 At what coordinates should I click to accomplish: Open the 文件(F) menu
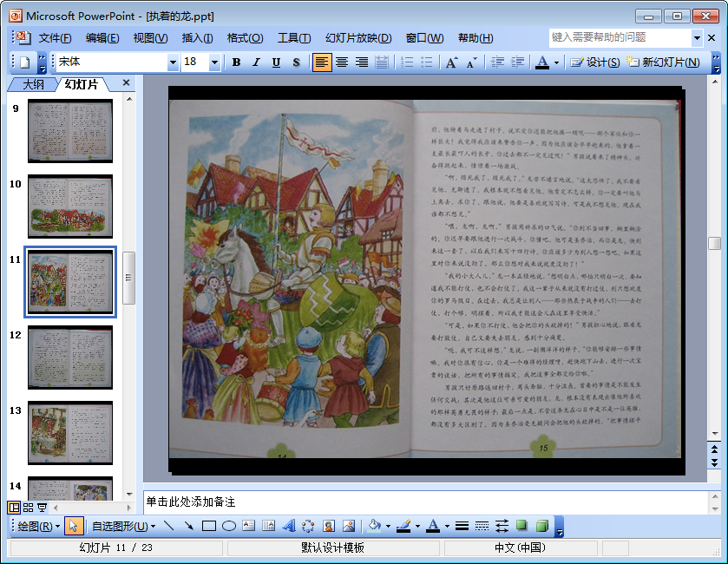click(55, 38)
